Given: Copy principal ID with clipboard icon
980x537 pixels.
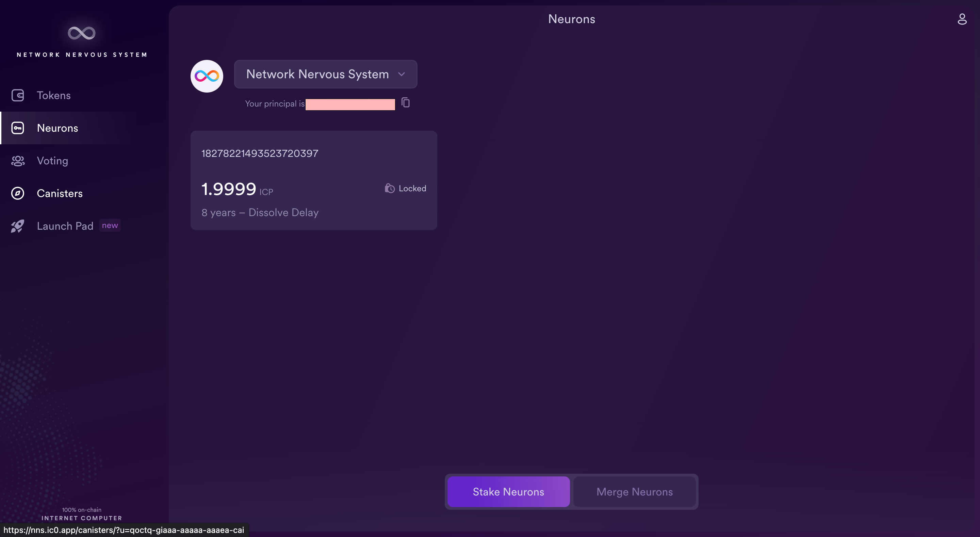Looking at the screenshot, I should tap(406, 103).
